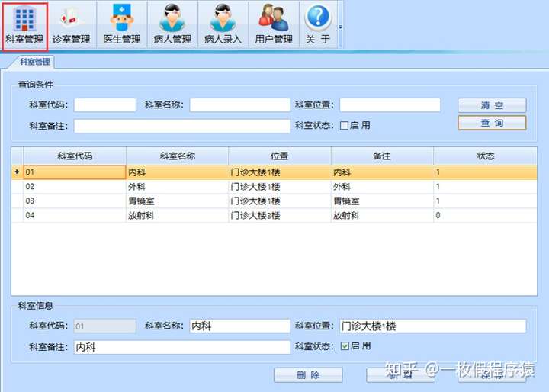The image size is (549, 392).
Task: Click the row indicator arrow beside 01
Action: [17, 172]
